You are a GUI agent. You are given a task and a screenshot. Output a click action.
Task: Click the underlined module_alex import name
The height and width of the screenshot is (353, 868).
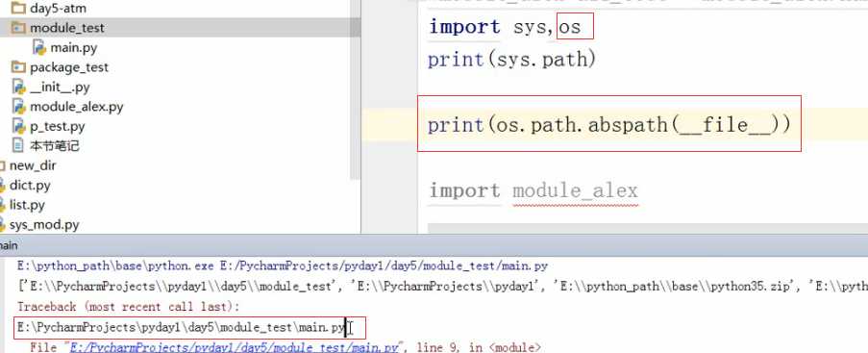[x=575, y=190]
